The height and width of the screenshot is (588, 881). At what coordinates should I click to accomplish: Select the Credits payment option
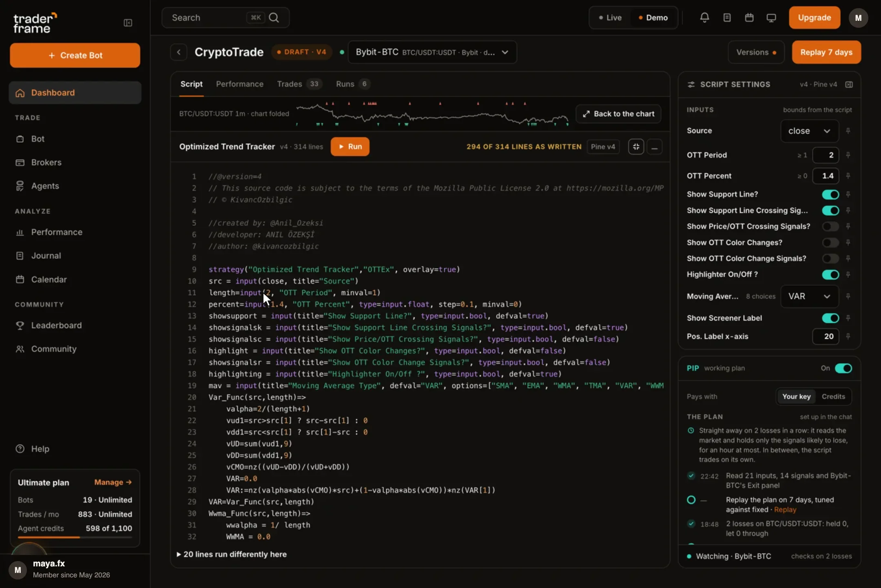tap(833, 397)
